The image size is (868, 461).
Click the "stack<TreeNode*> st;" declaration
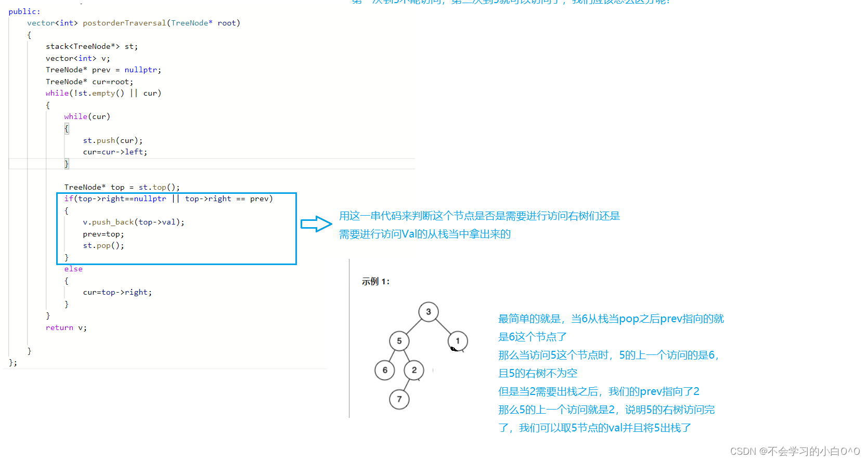(92, 46)
